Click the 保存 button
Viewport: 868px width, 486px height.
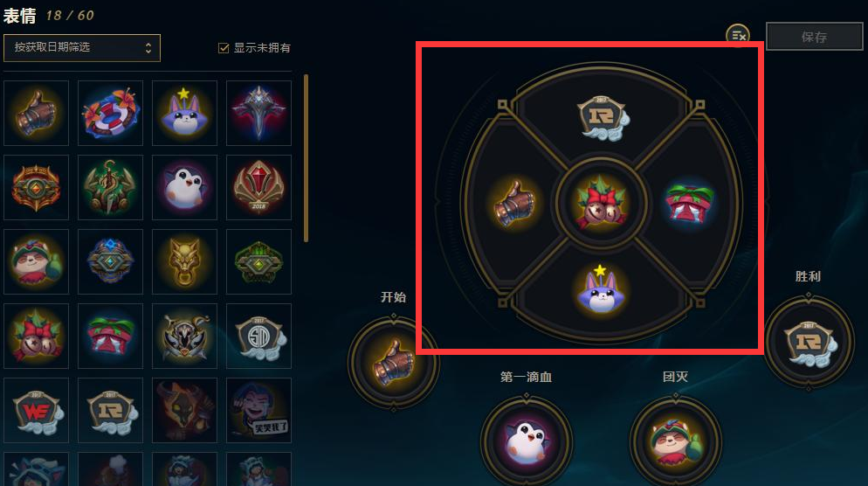point(814,37)
